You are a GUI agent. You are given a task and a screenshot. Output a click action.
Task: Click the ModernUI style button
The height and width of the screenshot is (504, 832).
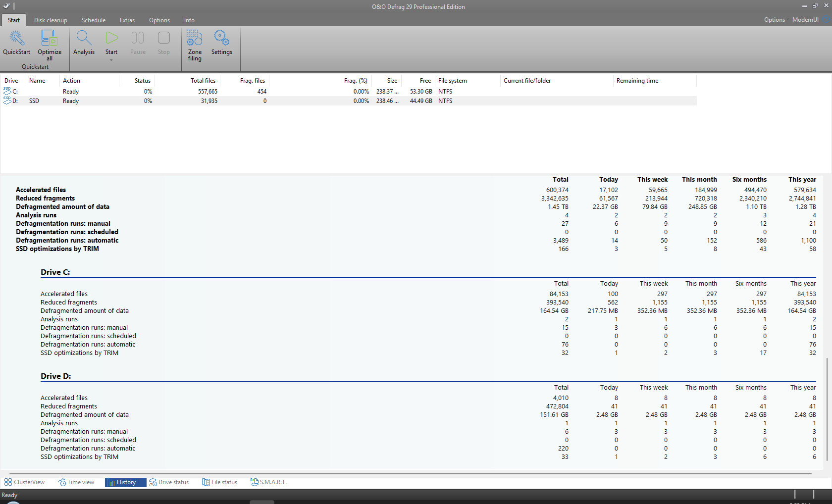[805, 20]
